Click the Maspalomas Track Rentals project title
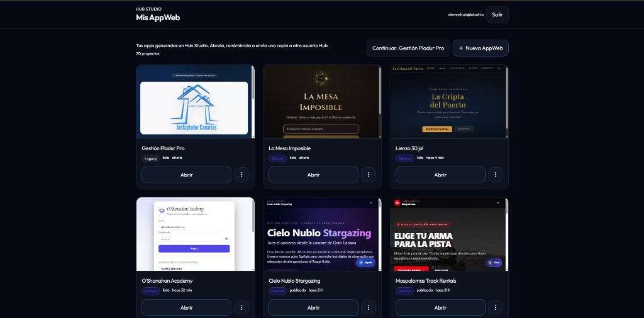 426,281
